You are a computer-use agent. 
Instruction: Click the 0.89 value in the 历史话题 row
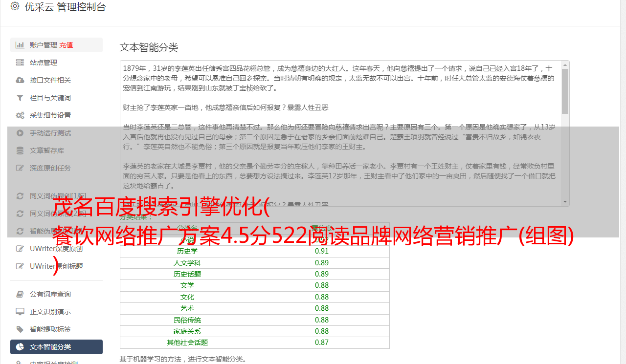322,274
